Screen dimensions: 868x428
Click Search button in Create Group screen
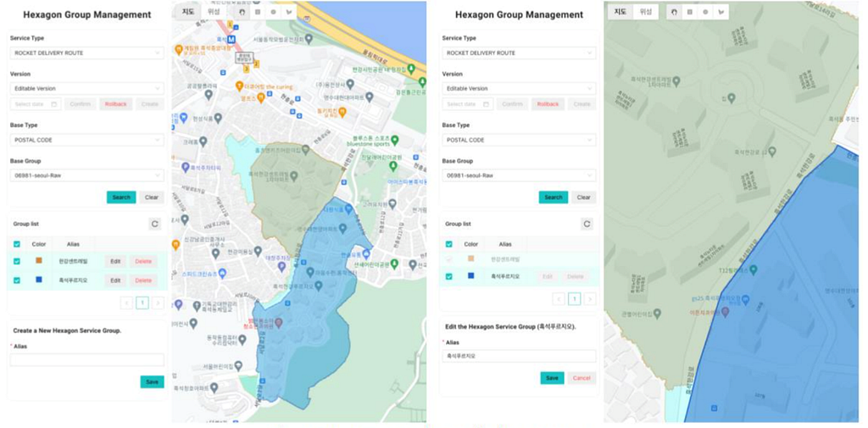121,197
